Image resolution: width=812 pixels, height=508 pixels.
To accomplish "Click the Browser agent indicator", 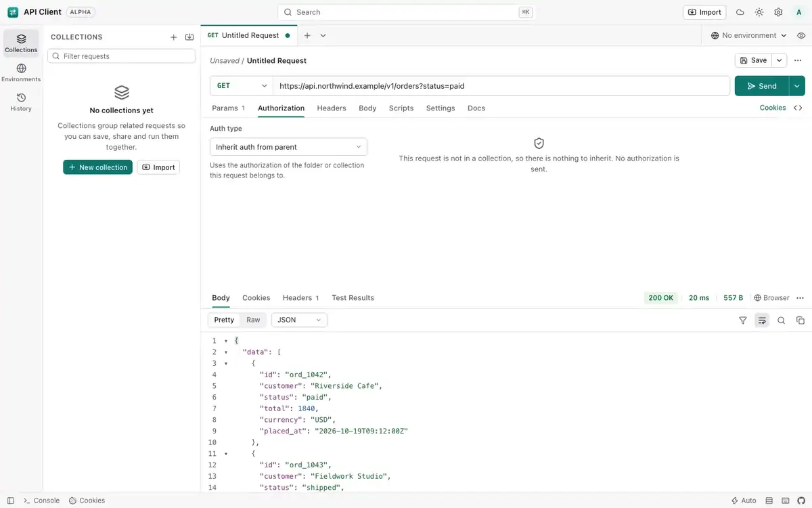I will 771,298.
